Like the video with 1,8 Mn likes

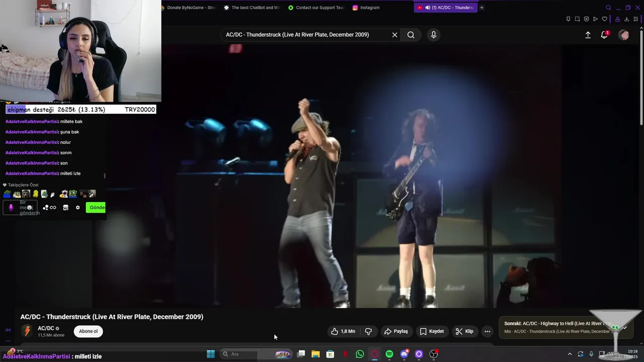click(x=343, y=331)
